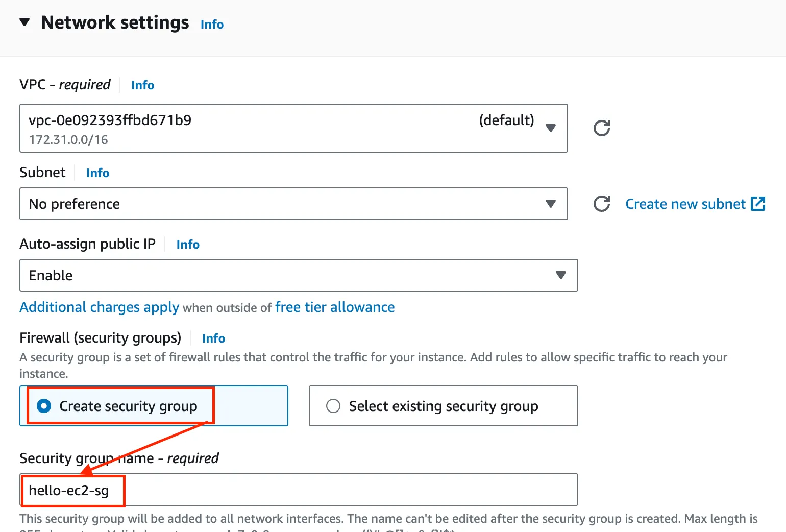The image size is (786, 532).
Task: Open the free tier allowance link
Action: coord(335,307)
